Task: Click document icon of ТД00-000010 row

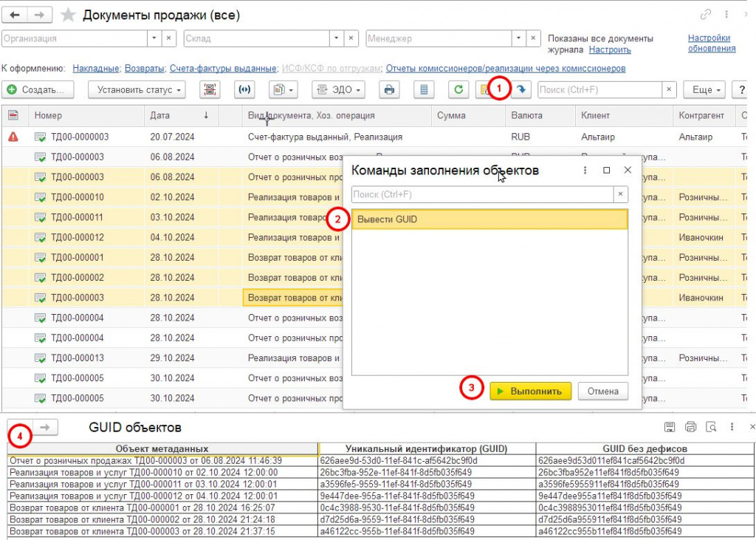Action: pos(41,197)
